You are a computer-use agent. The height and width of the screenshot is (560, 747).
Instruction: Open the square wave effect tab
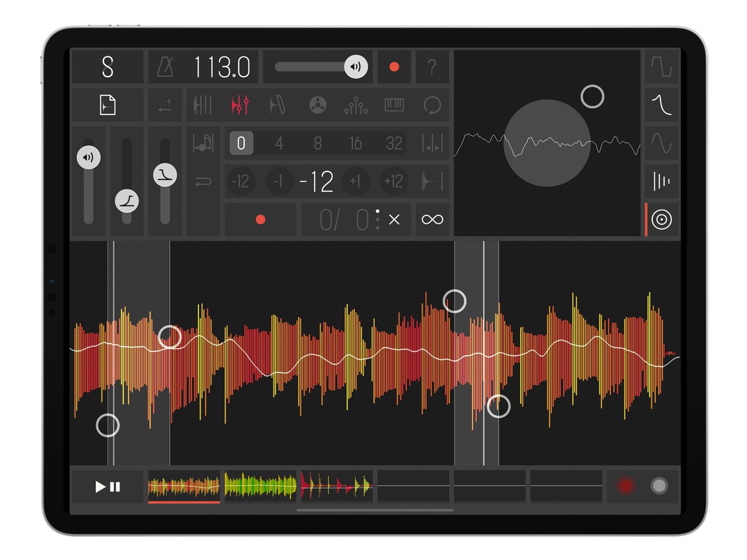pyautogui.click(x=662, y=67)
